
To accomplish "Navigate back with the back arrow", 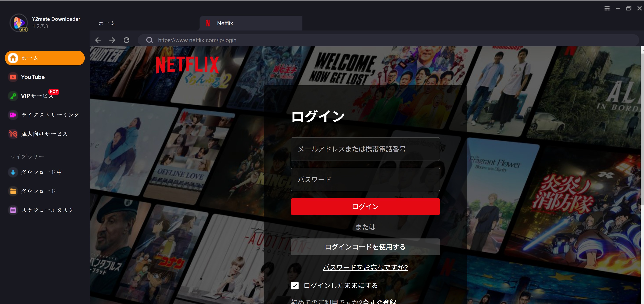I will coord(98,40).
